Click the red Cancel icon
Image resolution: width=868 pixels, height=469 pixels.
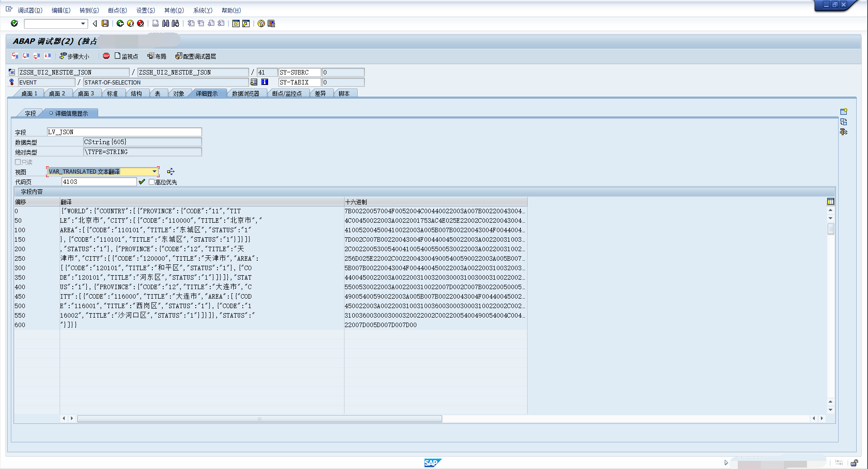(141, 23)
